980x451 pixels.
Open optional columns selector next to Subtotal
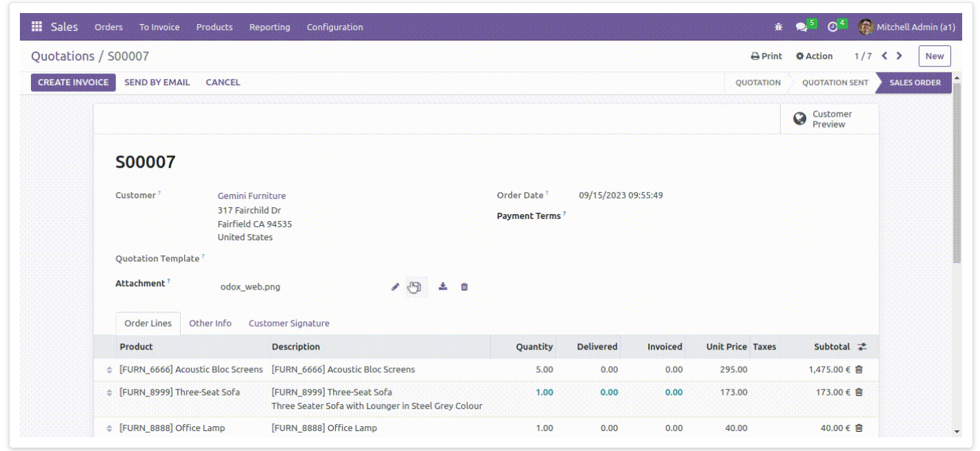pos(864,347)
